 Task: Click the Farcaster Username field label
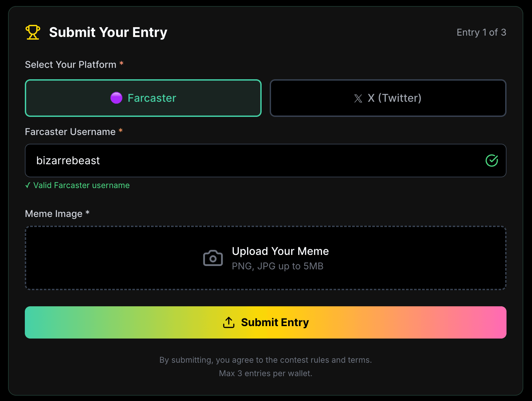70,132
